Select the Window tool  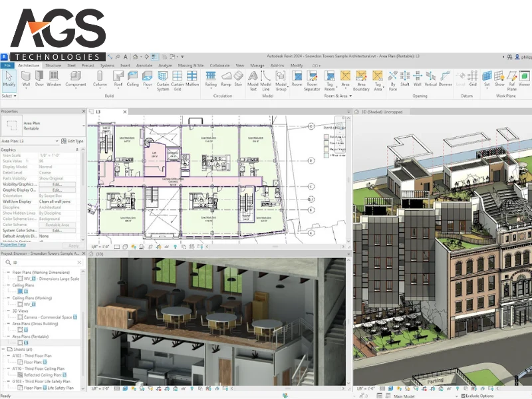click(54, 80)
